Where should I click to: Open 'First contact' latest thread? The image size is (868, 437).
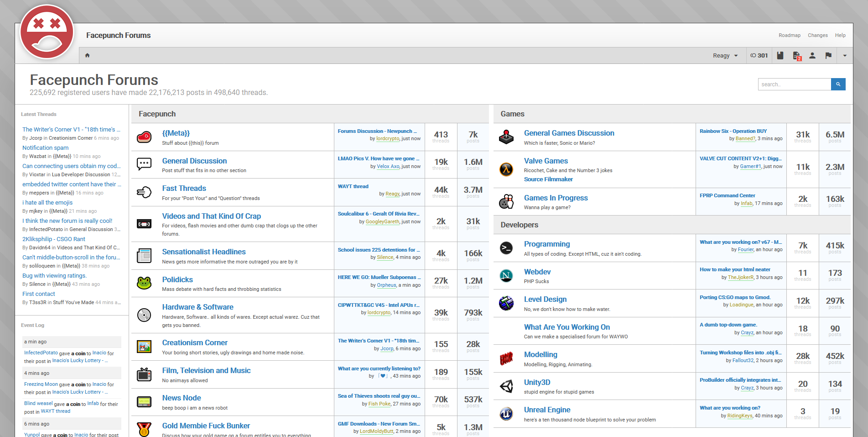point(39,294)
